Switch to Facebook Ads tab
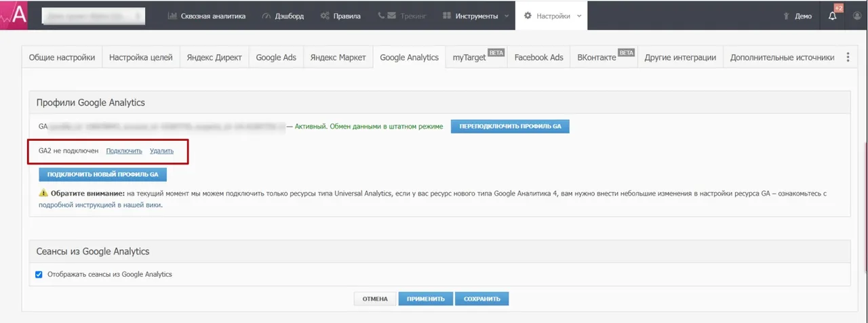The height and width of the screenshot is (323, 868). pos(538,58)
